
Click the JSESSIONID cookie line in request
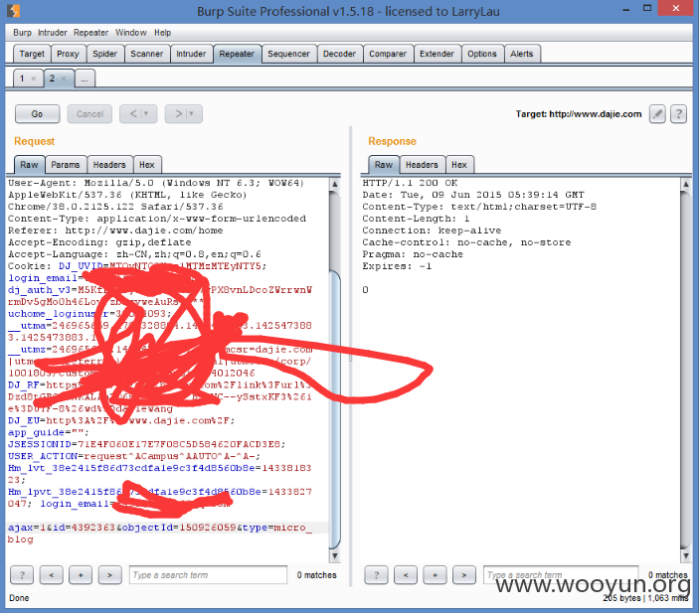pos(146,444)
